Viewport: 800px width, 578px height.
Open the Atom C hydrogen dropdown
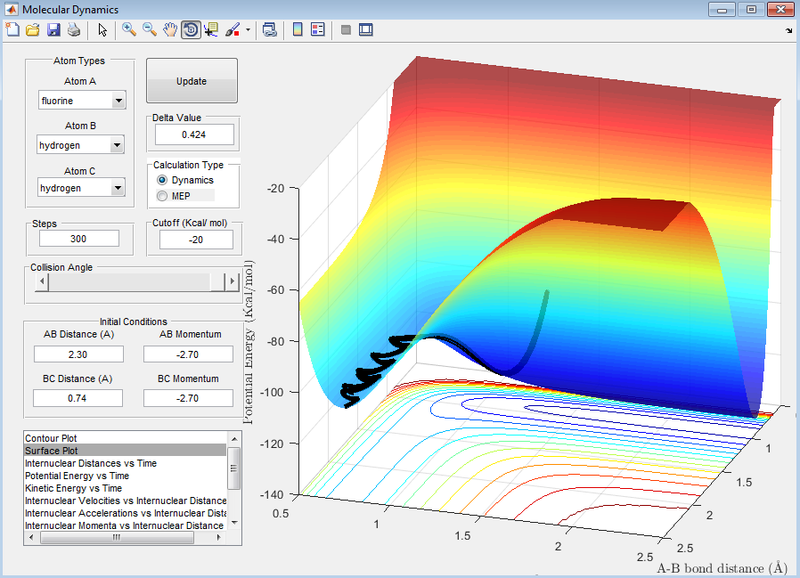tap(81, 187)
